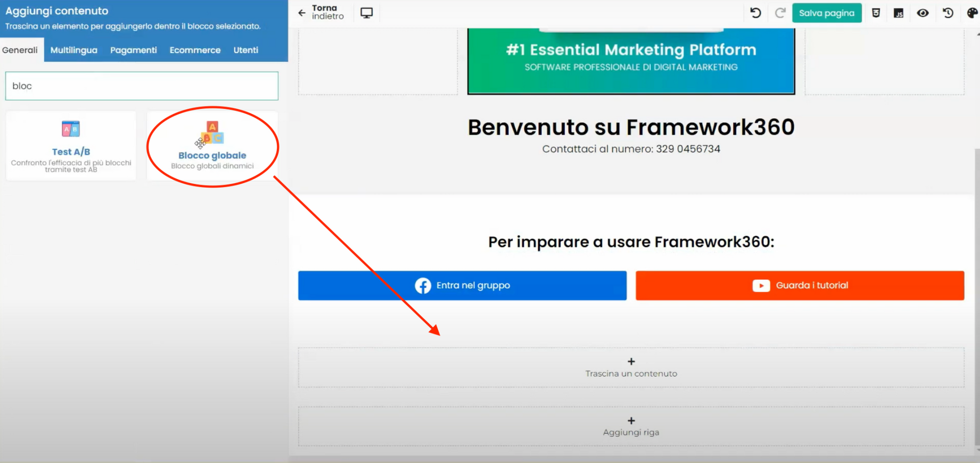Add a new row with Aggiungi riga
Image resolution: width=980 pixels, height=463 pixels.
(x=631, y=426)
